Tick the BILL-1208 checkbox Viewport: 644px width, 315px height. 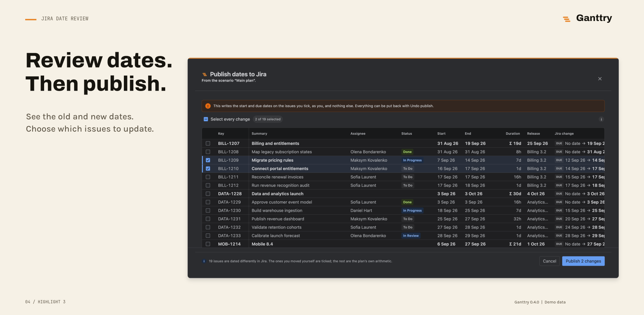point(208,152)
